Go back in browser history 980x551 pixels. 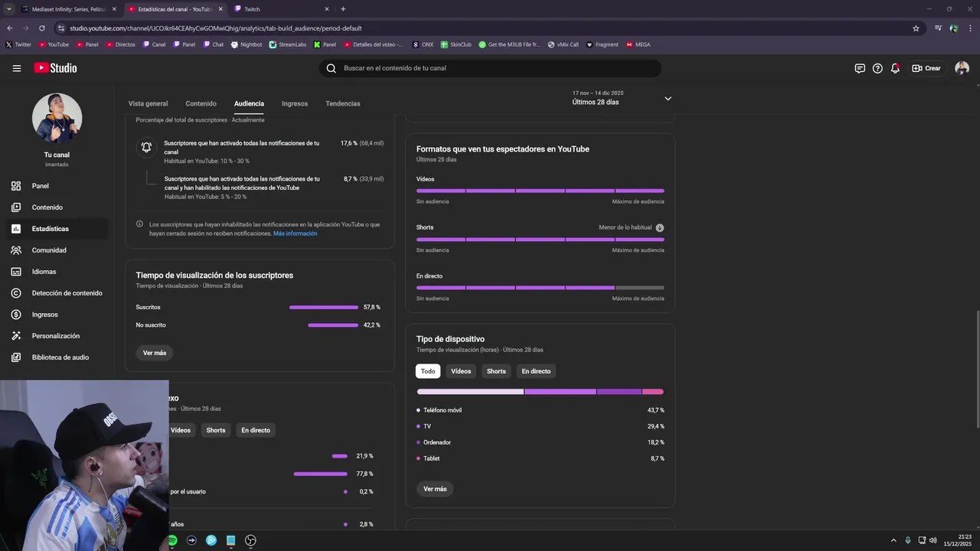click(x=10, y=28)
